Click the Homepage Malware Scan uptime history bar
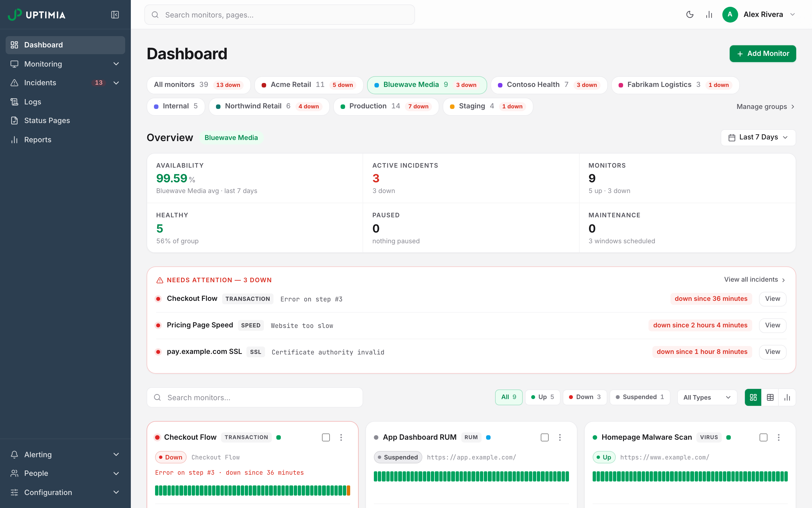812x508 pixels. click(x=690, y=476)
